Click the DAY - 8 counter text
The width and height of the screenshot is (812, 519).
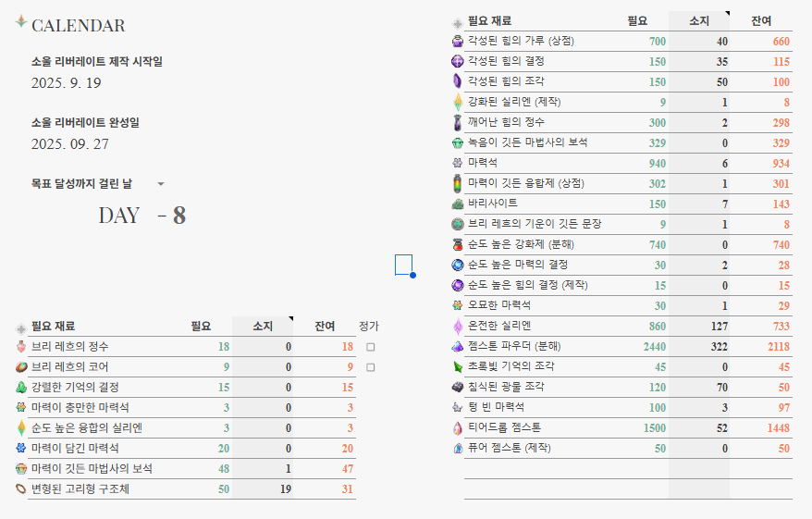pyautogui.click(x=142, y=216)
